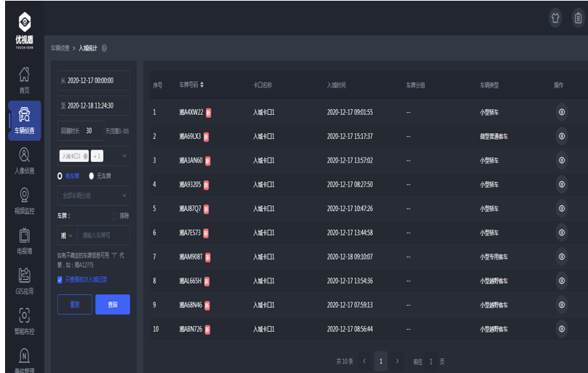Open the 全部车辆分组 dropdown
This screenshot has height=373, width=588.
pos(93,195)
